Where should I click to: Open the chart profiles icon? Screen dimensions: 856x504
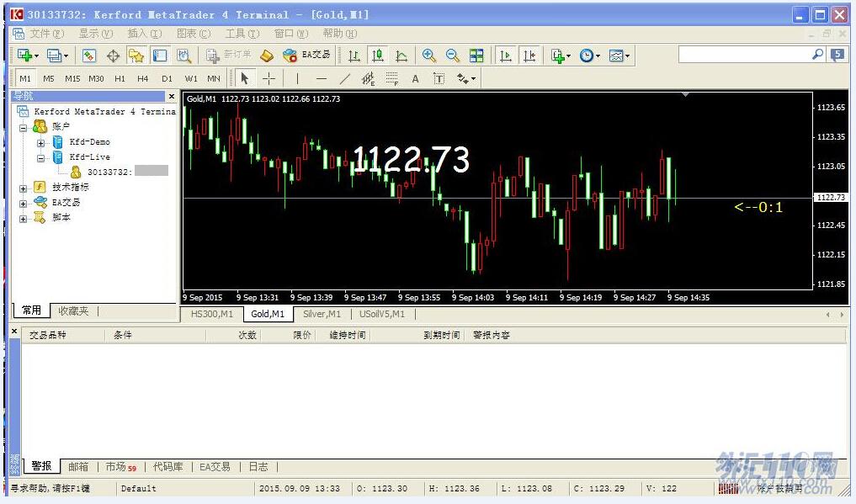(x=54, y=55)
